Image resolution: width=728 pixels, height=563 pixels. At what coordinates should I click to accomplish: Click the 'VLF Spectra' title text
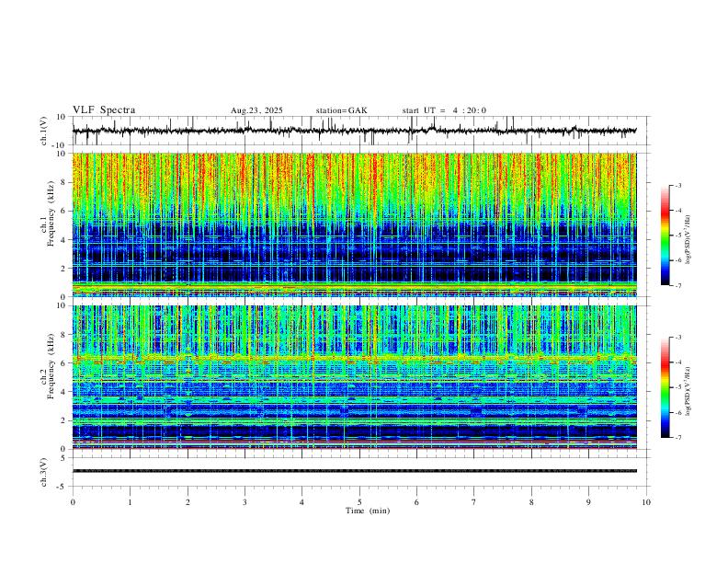tap(104, 110)
